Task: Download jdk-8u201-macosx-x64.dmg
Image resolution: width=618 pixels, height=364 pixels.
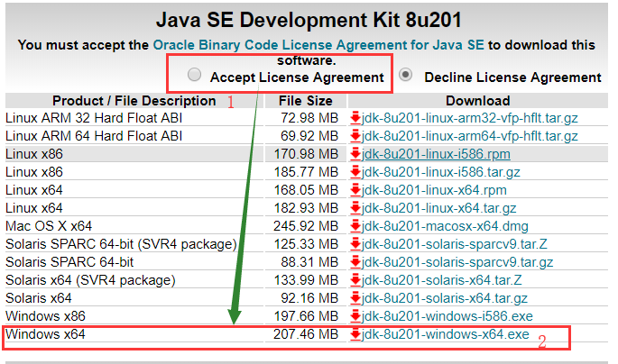Action: pos(445,226)
